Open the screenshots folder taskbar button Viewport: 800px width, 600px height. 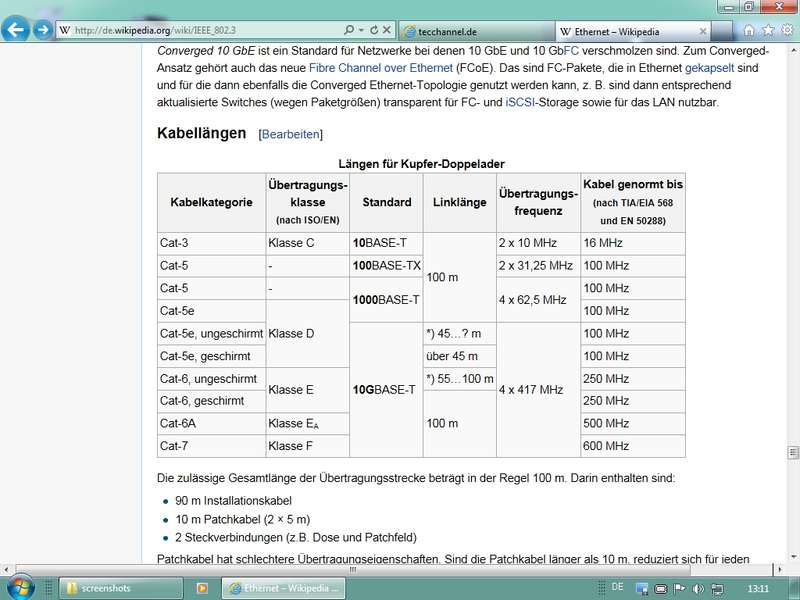click(121, 588)
